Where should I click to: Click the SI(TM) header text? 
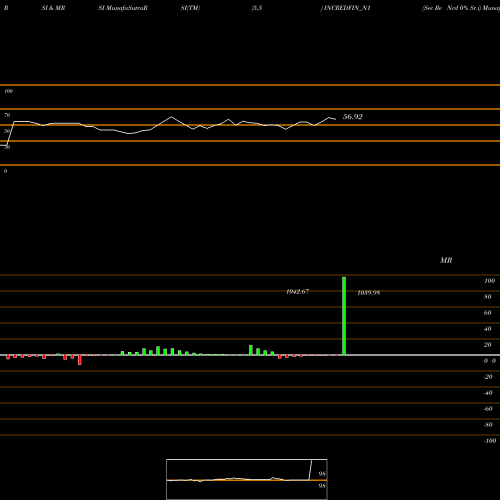point(190,8)
